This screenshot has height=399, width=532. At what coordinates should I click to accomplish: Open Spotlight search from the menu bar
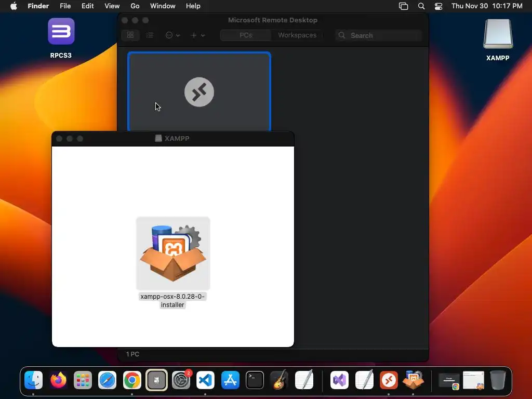[x=421, y=6]
